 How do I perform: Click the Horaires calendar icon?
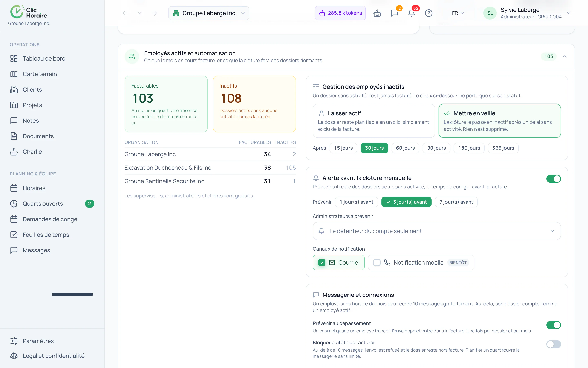pyautogui.click(x=14, y=188)
